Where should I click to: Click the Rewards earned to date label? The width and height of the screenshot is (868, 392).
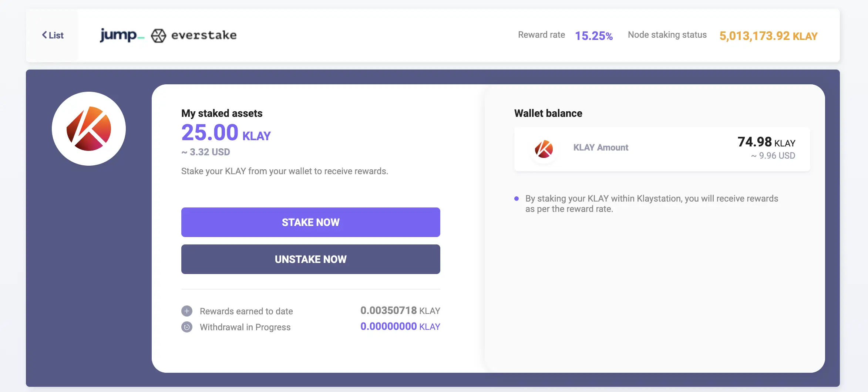[246, 311]
